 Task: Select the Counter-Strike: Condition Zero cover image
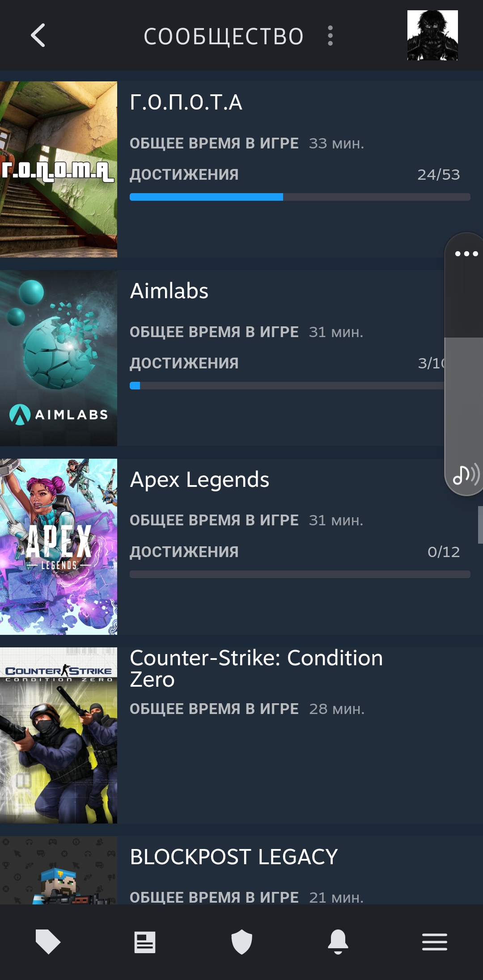pos(59,735)
